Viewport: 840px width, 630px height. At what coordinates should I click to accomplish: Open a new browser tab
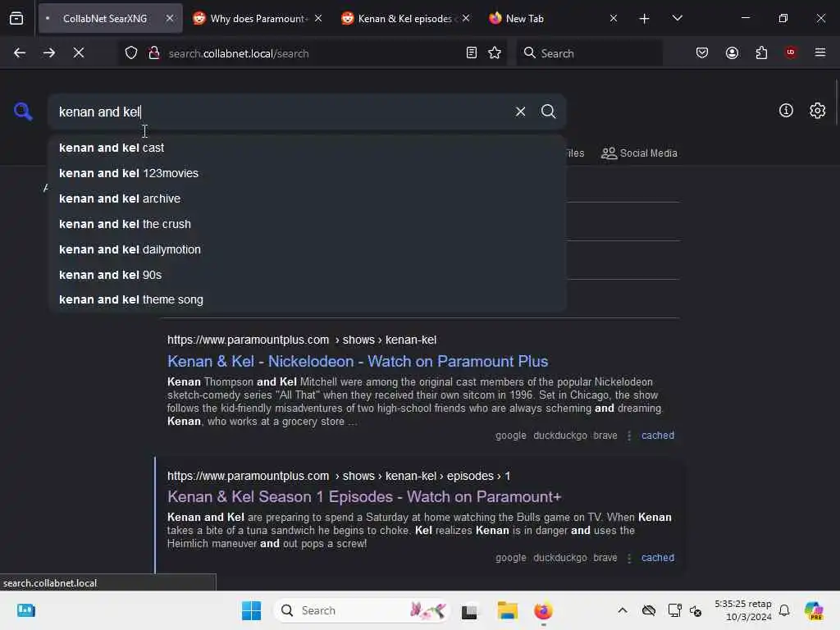(x=645, y=19)
